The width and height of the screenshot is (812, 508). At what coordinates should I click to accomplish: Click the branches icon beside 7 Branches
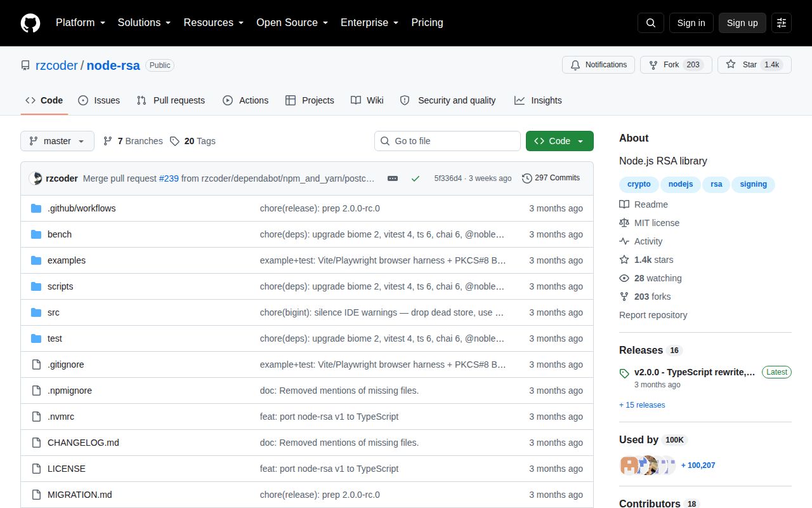(108, 141)
